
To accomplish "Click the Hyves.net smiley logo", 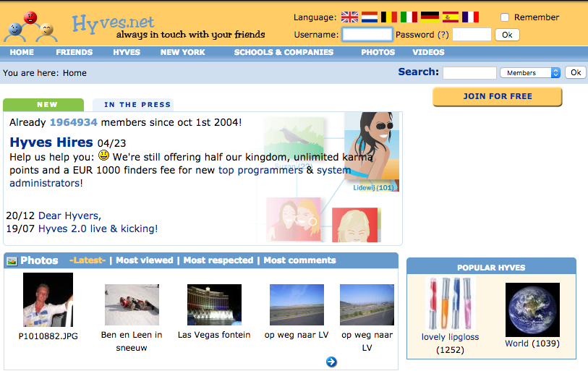I will [31, 26].
